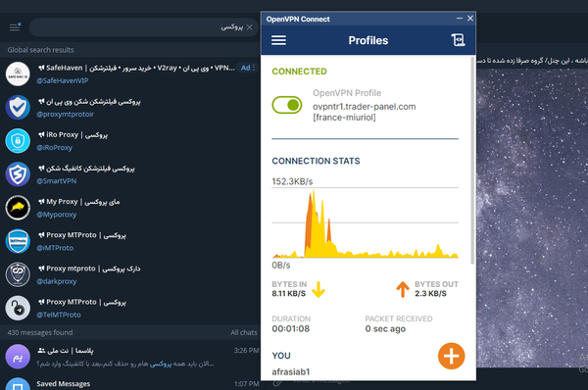The width and height of the screenshot is (588, 390).
Task: Click the import profile icon
Action: tap(458, 40)
